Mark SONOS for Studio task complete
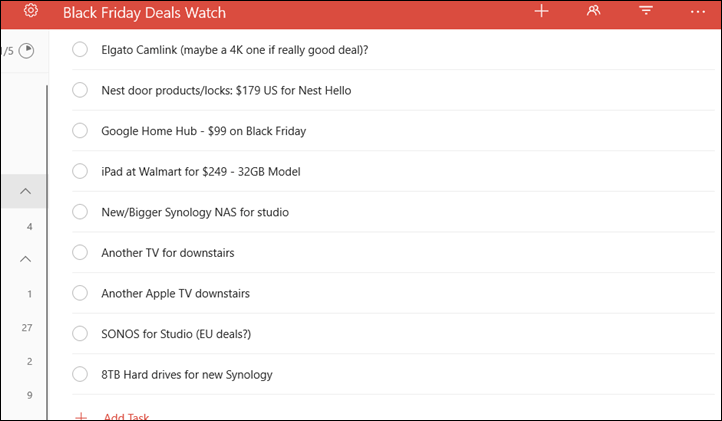The image size is (722, 421). pyautogui.click(x=80, y=333)
